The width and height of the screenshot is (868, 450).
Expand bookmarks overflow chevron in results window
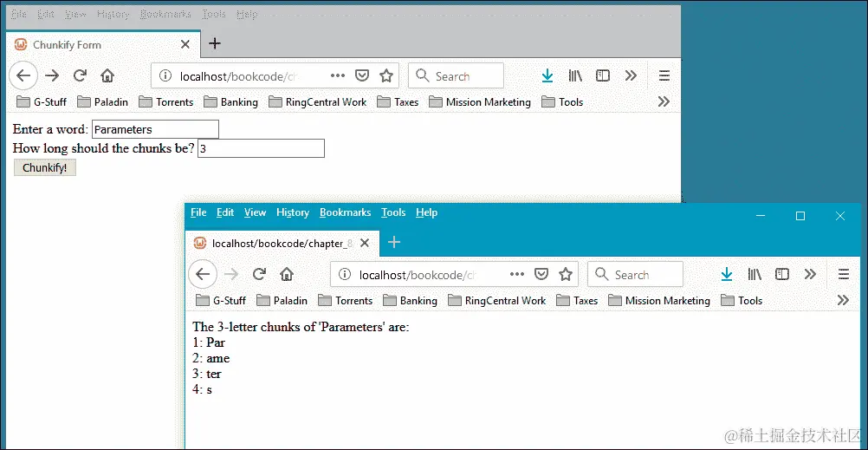[843, 300]
